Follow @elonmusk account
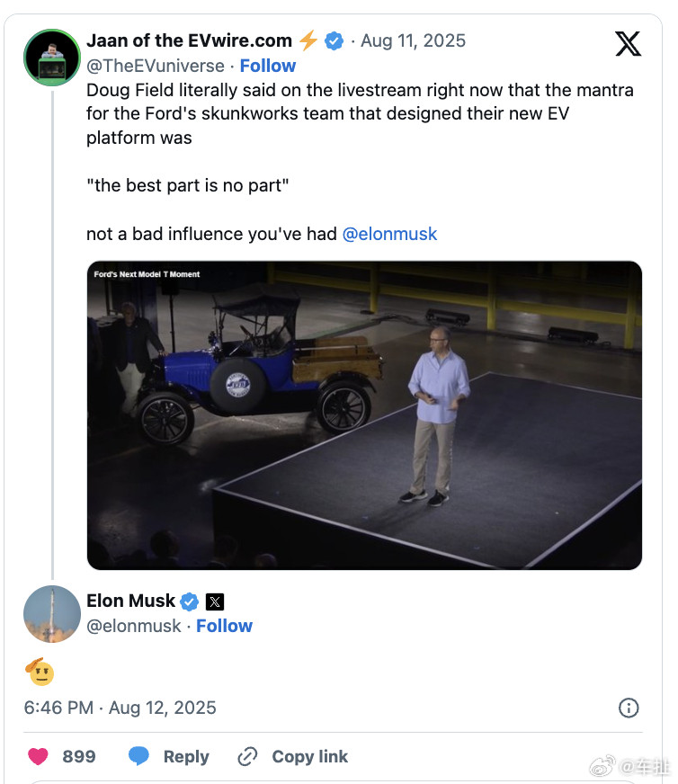 [x=224, y=626]
